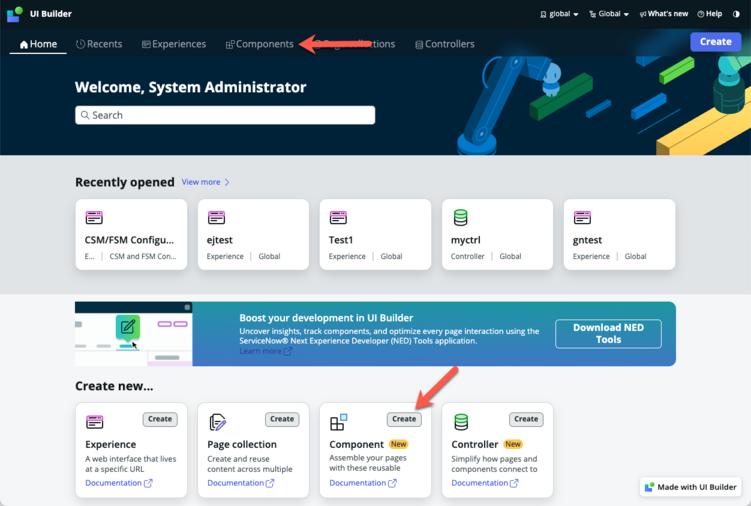Viewport: 751px width, 506px height.
Task: Click the Experiences tab icon
Action: (x=146, y=45)
